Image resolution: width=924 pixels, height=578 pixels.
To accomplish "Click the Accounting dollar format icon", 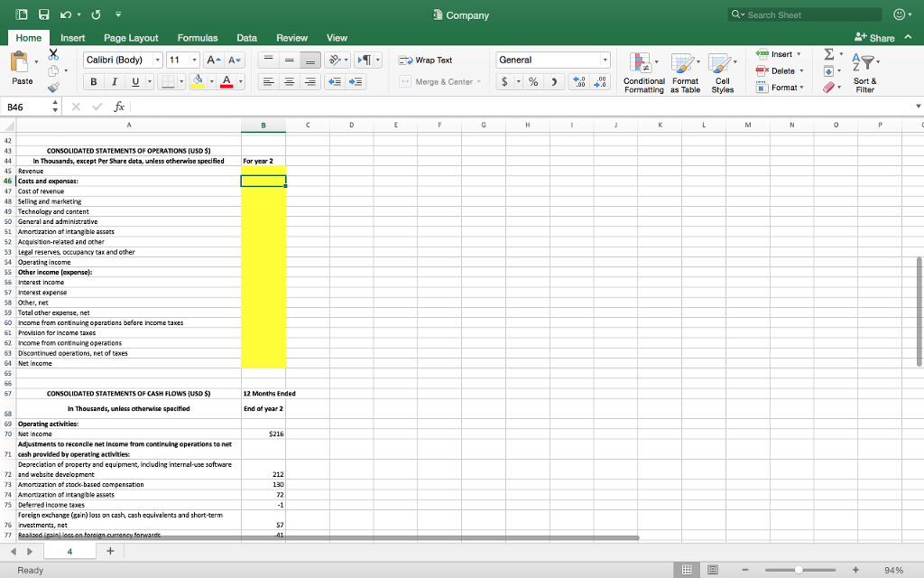I will tap(504, 81).
